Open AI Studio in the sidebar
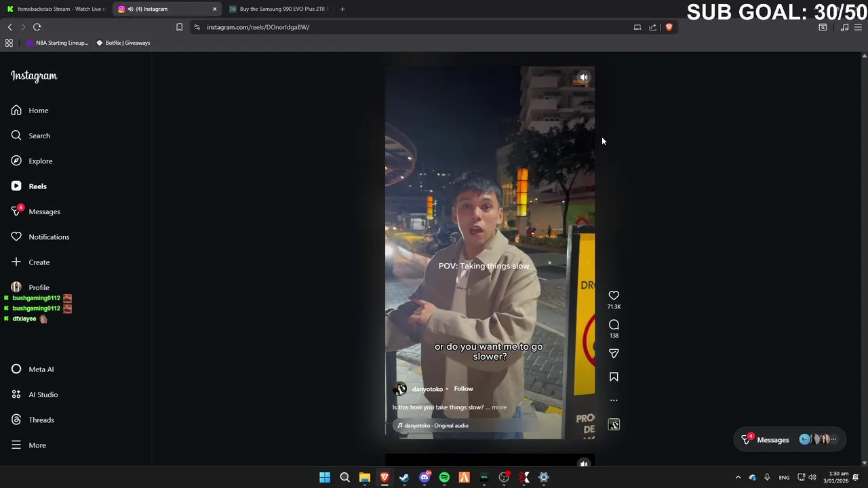Viewport: 868px width, 488px height. point(35,394)
